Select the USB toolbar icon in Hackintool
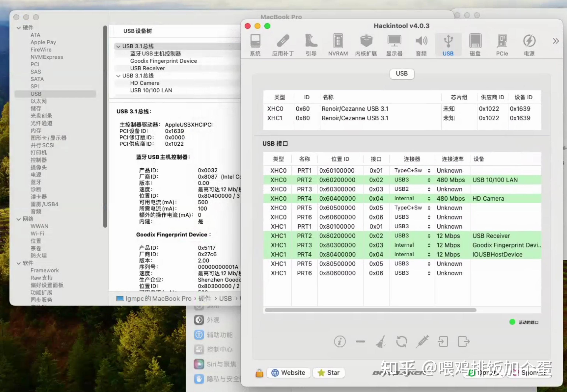Screen dimensions: 567x392 (448, 45)
